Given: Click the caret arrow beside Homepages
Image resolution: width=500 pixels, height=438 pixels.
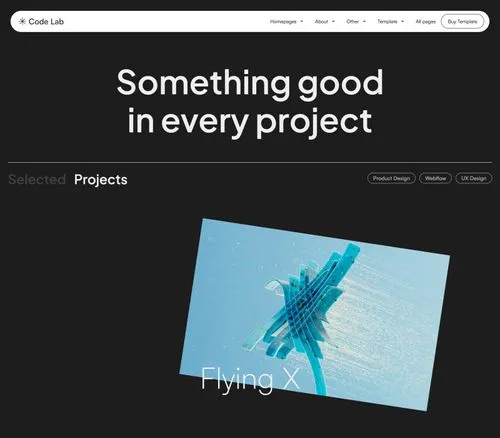Looking at the screenshot, I should [302, 22].
